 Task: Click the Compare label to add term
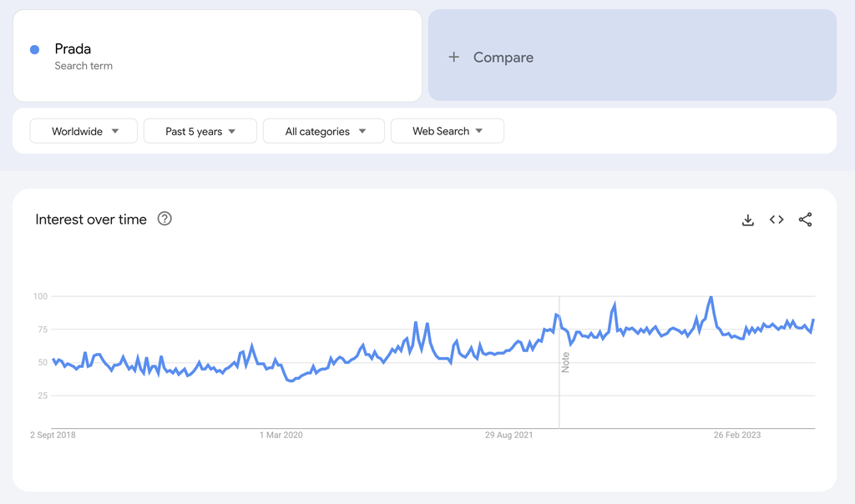503,57
